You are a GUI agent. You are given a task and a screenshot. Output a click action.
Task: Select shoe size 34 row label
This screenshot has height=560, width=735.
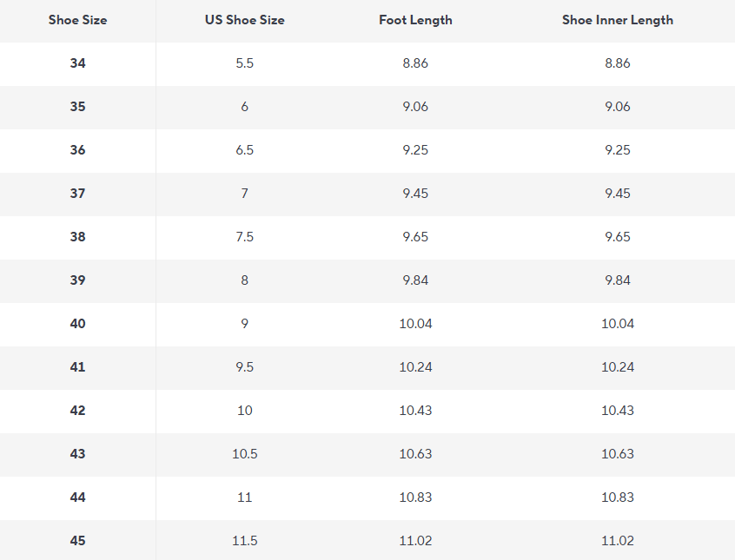[x=78, y=63]
